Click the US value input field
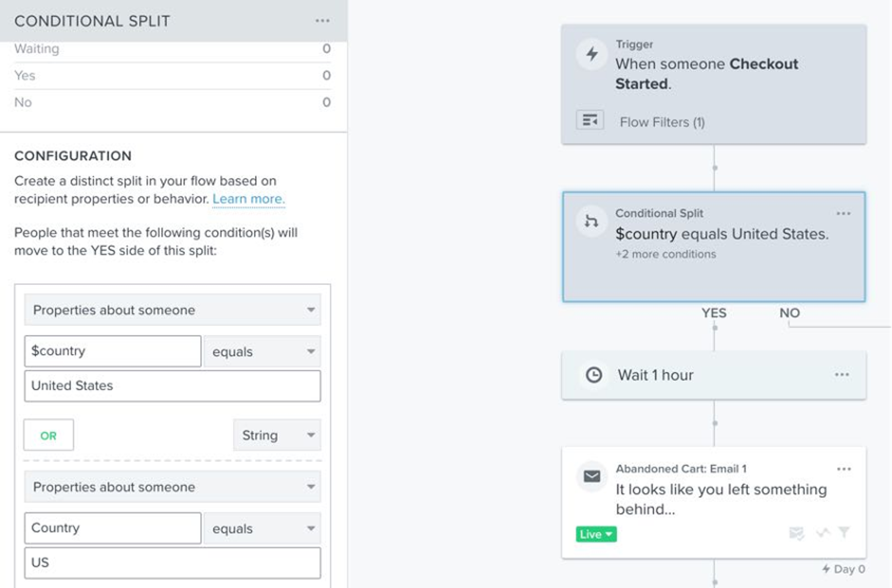Viewport: 892px width, 588px height. pyautogui.click(x=173, y=562)
